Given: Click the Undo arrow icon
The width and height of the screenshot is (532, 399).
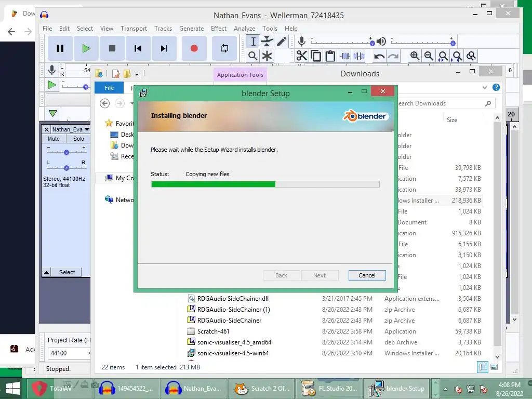Looking at the screenshot, I should (379, 56).
